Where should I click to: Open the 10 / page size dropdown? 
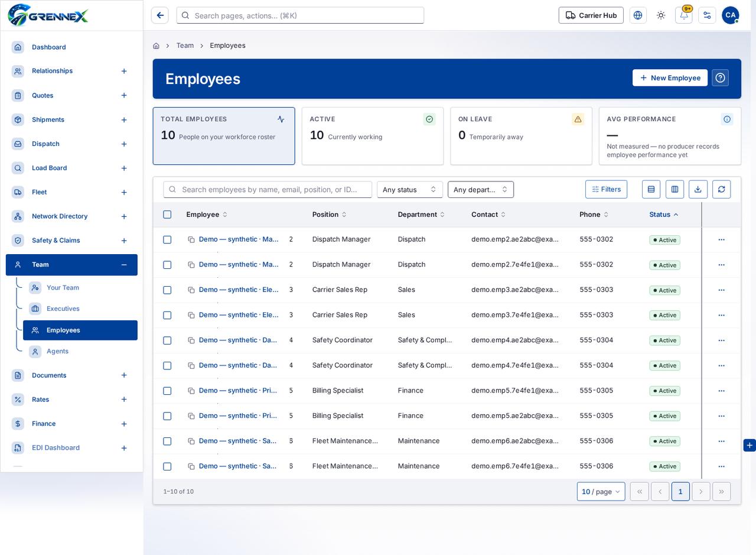pos(601,492)
